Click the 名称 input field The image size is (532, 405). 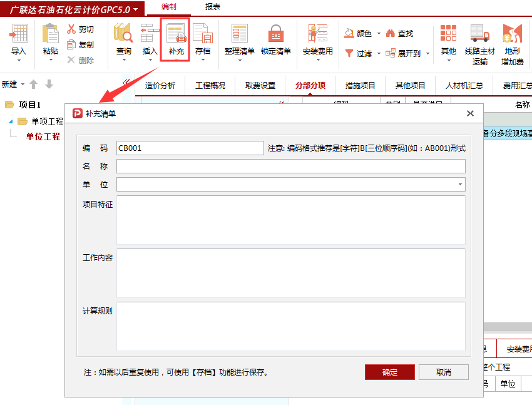[x=290, y=166]
